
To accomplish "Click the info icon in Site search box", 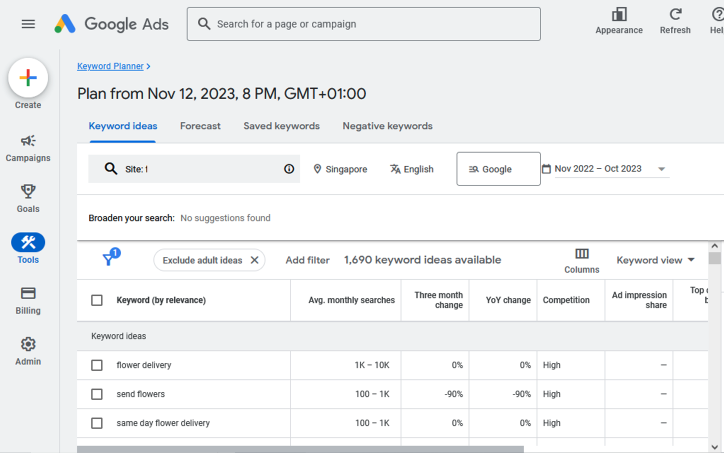I will (x=289, y=169).
